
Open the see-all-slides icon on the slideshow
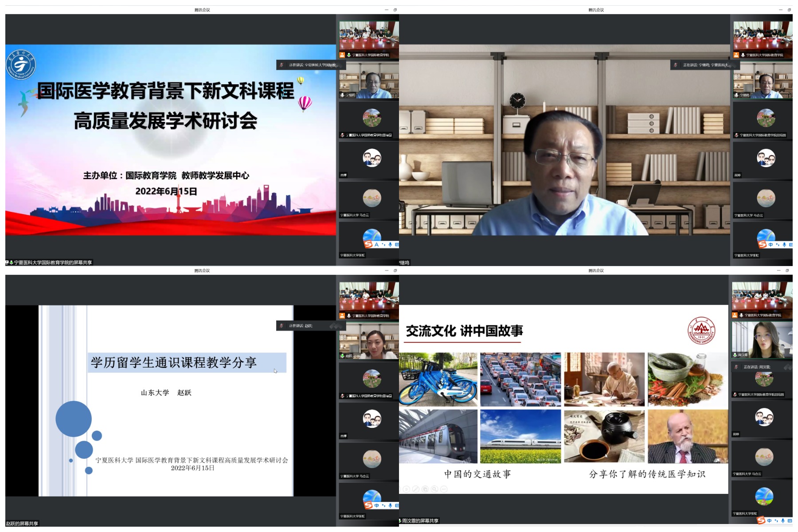[x=425, y=489]
